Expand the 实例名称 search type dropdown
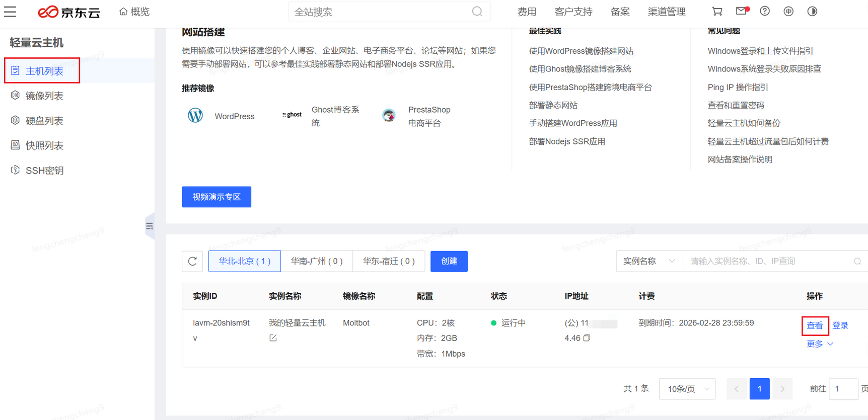868x420 pixels. click(649, 261)
